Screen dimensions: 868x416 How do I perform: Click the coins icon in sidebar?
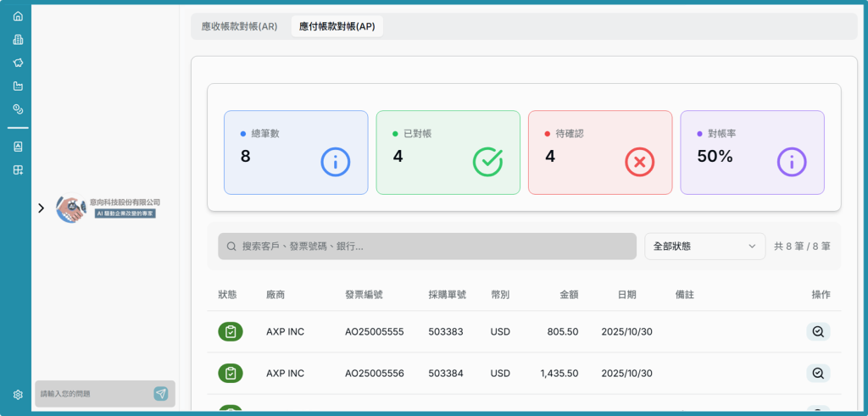coord(18,109)
